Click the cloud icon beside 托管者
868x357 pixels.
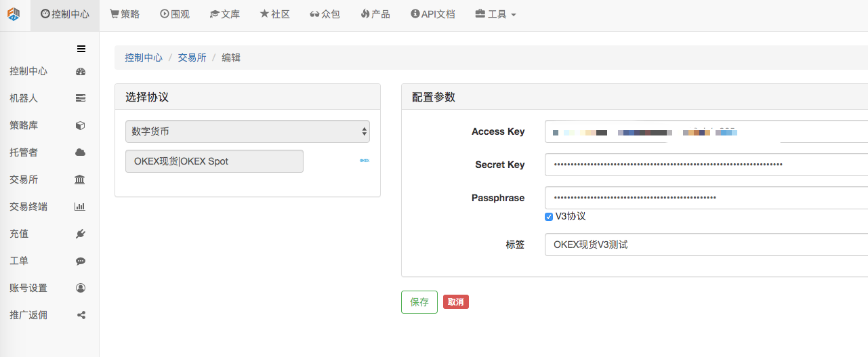tap(81, 152)
